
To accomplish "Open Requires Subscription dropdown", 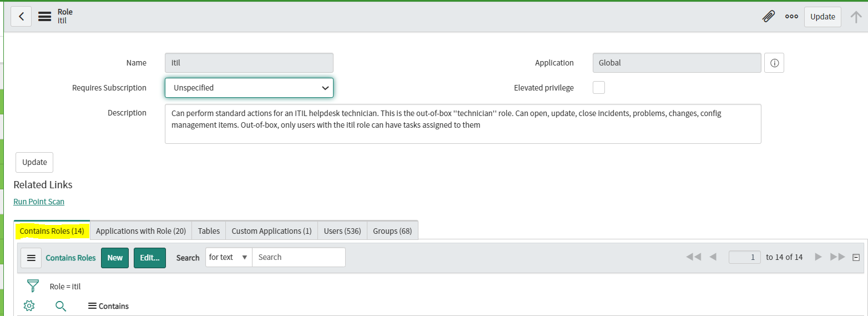I will tap(249, 88).
